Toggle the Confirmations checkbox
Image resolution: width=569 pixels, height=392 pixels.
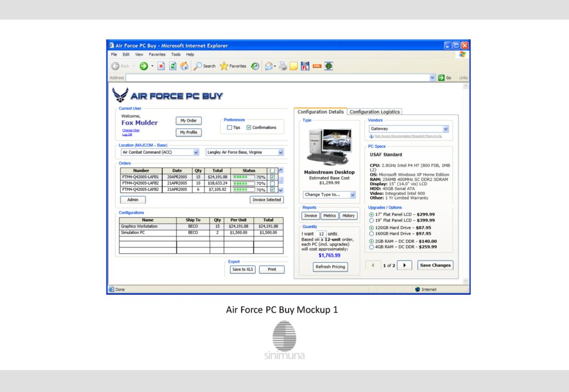249,128
